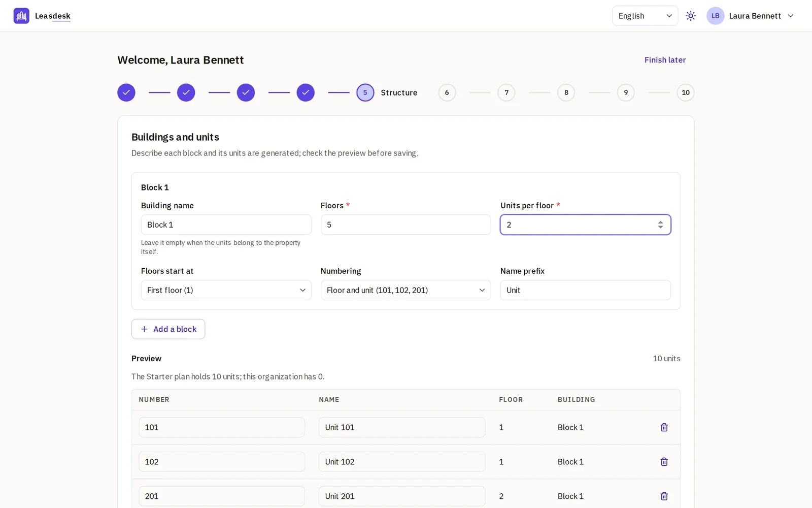812x508 pixels.
Task: Adjust Units per floor stepper arrows
Action: click(x=660, y=225)
